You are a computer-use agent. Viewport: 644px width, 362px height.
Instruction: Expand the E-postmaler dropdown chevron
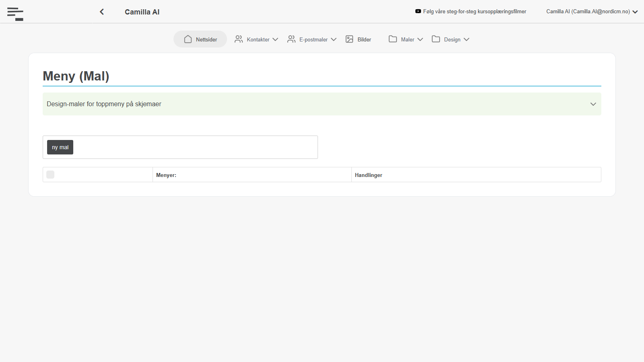(334, 39)
